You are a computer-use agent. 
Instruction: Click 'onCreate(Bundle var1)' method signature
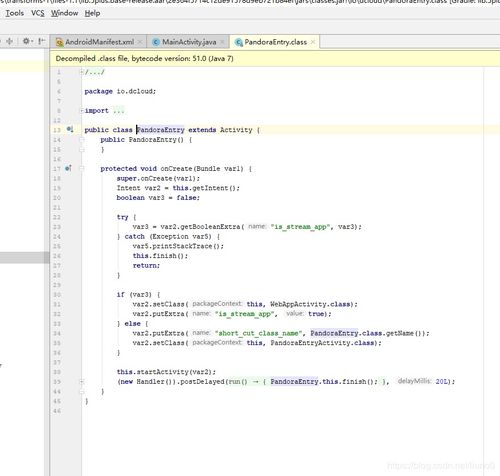tap(202, 169)
